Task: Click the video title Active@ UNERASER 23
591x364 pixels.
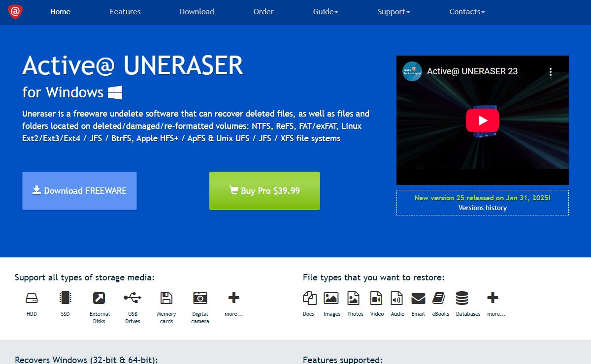Action: [x=472, y=71]
